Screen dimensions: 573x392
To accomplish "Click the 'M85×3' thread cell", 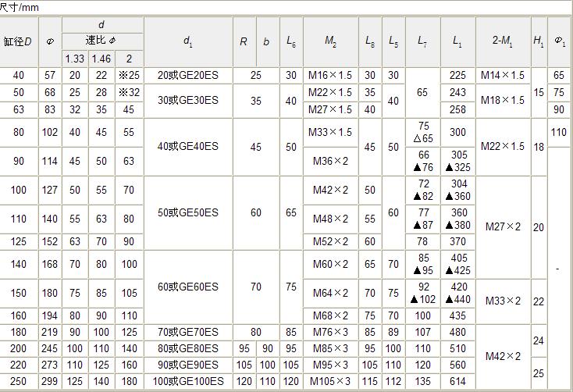I will [331, 349].
